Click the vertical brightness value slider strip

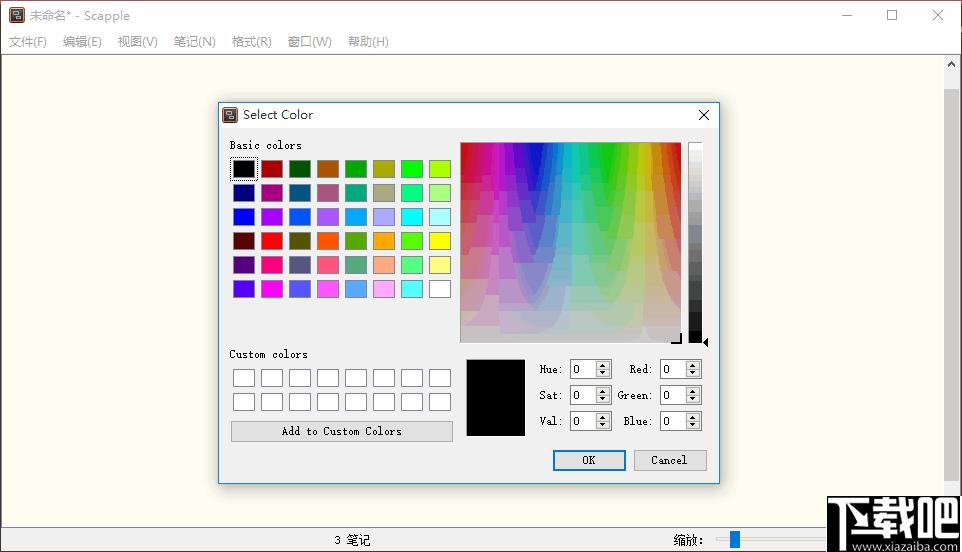click(695, 242)
